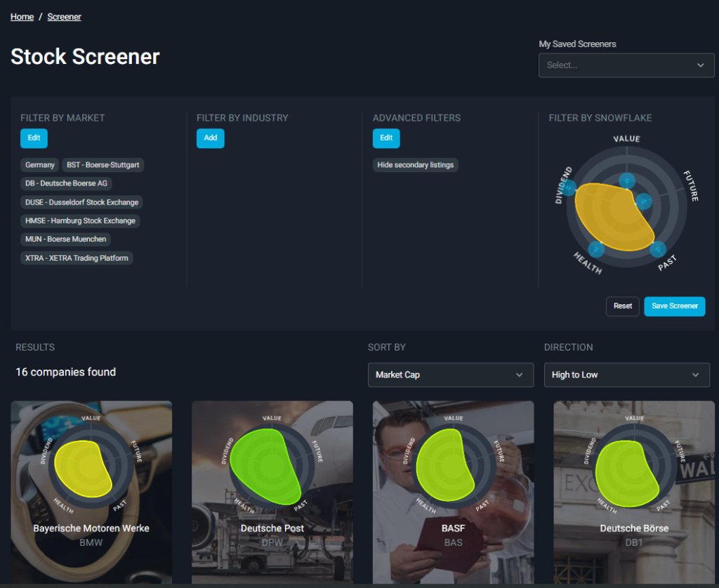Click the chevron arrow in Sort By box

(x=519, y=374)
